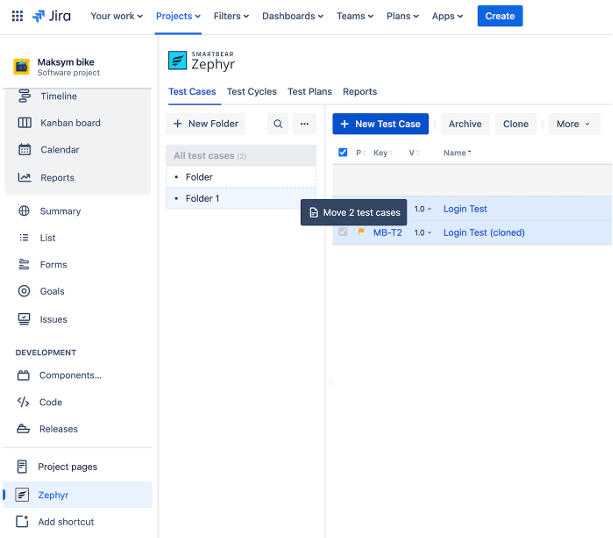Open Code under Development section
This screenshot has height=538, width=613.
pos(50,402)
